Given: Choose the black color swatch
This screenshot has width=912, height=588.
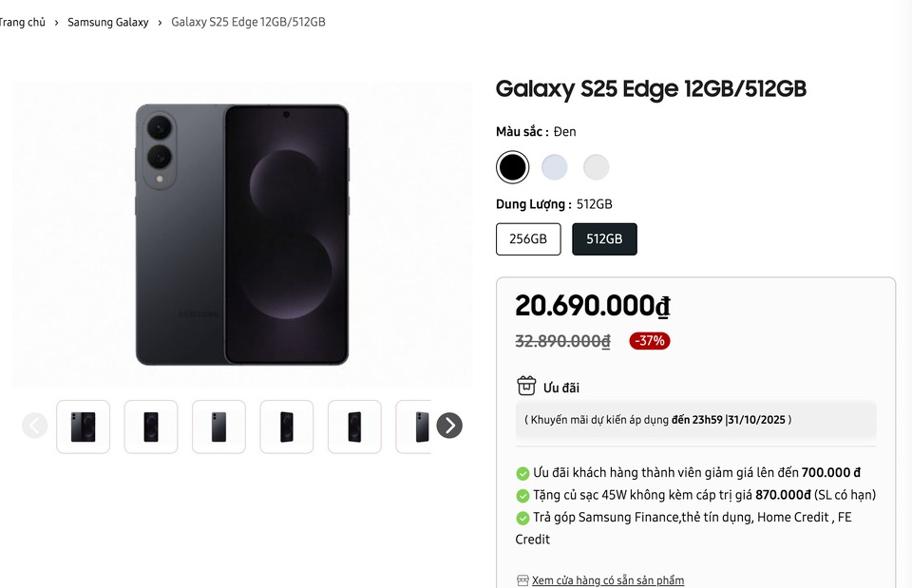Looking at the screenshot, I should (x=513, y=168).
